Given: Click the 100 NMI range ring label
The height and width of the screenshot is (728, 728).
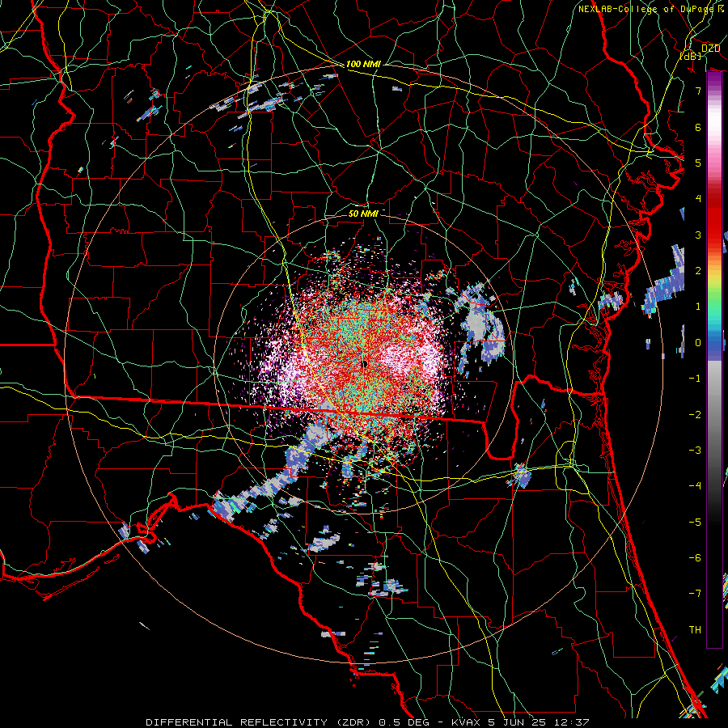Looking at the screenshot, I should tap(363, 64).
